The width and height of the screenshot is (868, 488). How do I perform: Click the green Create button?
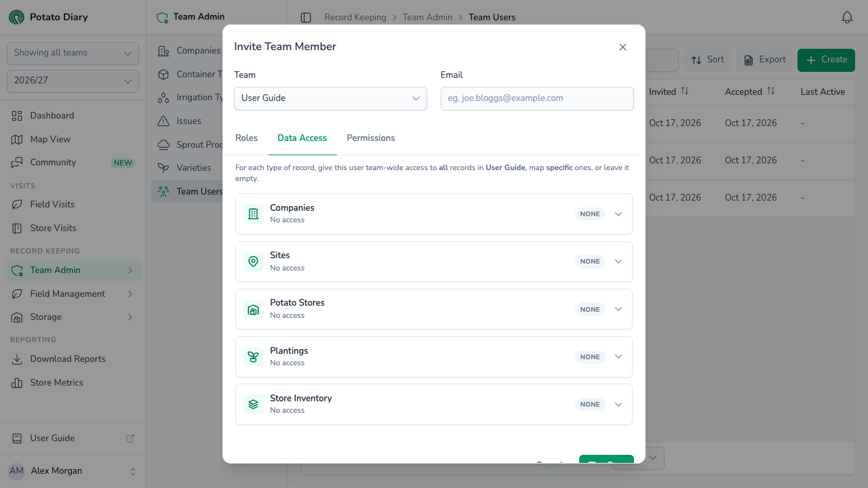(x=826, y=60)
